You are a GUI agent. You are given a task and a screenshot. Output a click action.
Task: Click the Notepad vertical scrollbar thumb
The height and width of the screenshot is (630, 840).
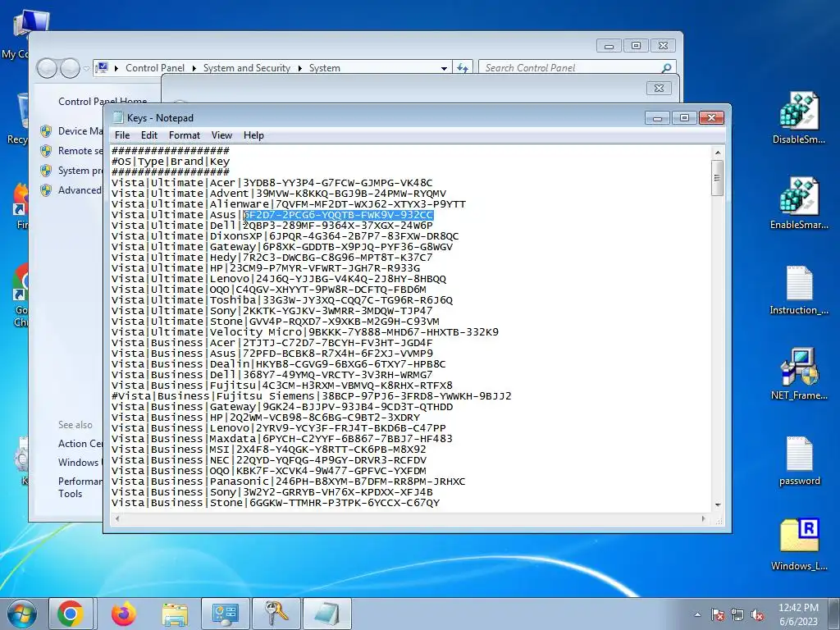[718, 178]
